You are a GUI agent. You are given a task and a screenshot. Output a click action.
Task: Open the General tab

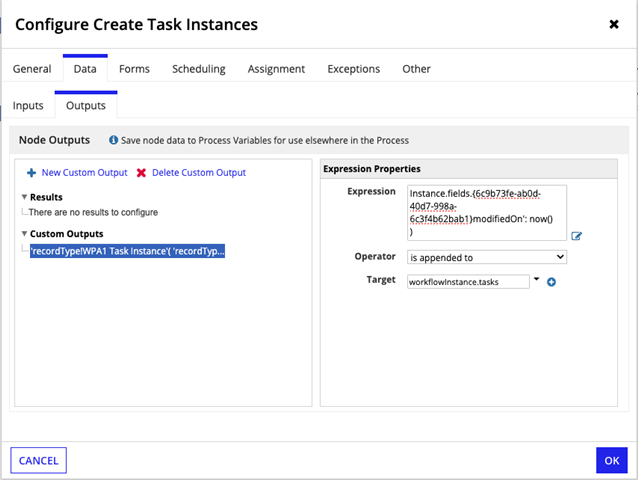[x=32, y=69]
